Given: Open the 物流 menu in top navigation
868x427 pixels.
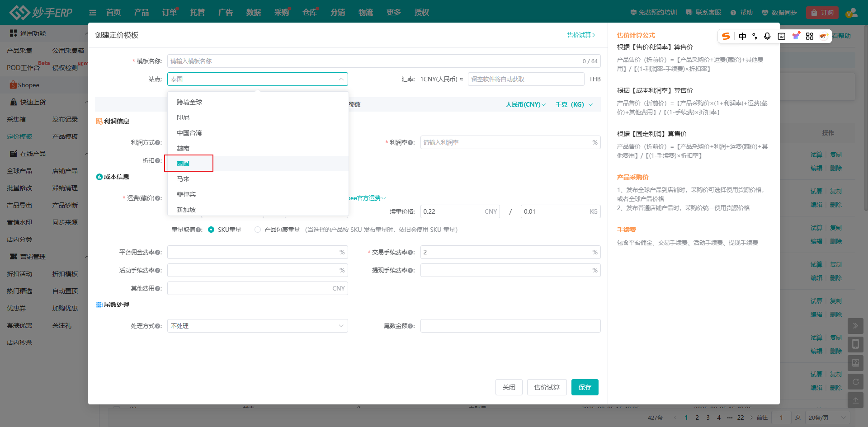Looking at the screenshot, I should 366,13.
